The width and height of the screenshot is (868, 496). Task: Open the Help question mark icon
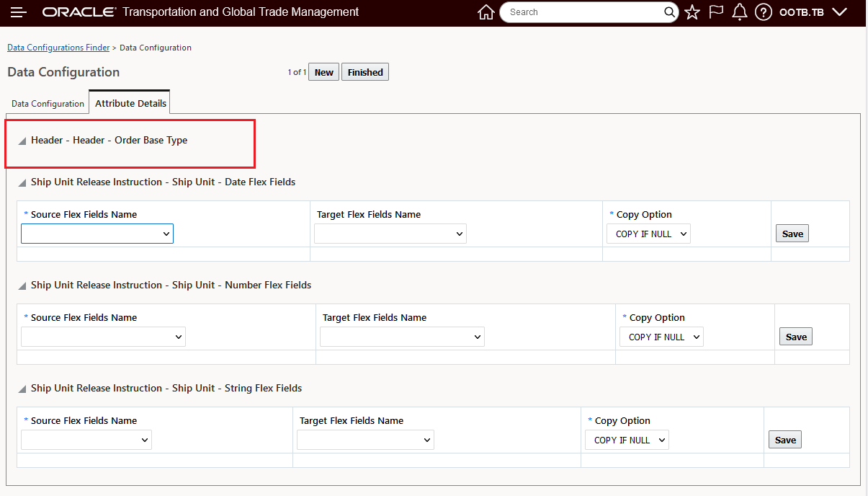click(x=764, y=12)
